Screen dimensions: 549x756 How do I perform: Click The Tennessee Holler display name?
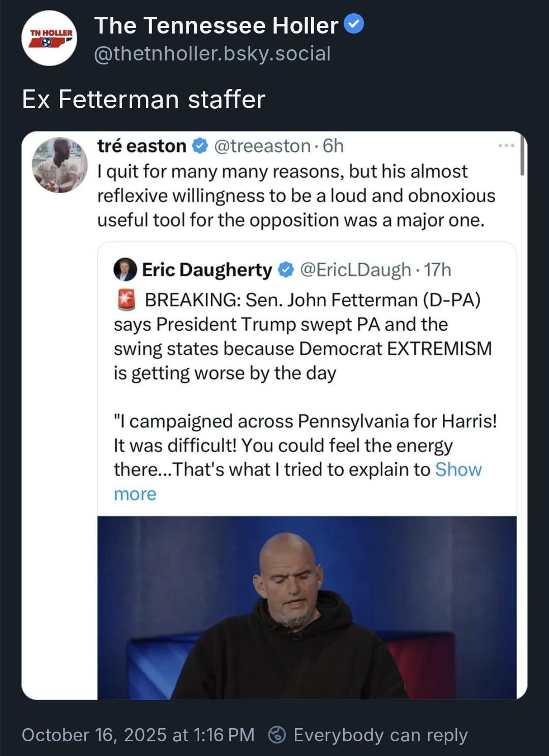point(216,25)
